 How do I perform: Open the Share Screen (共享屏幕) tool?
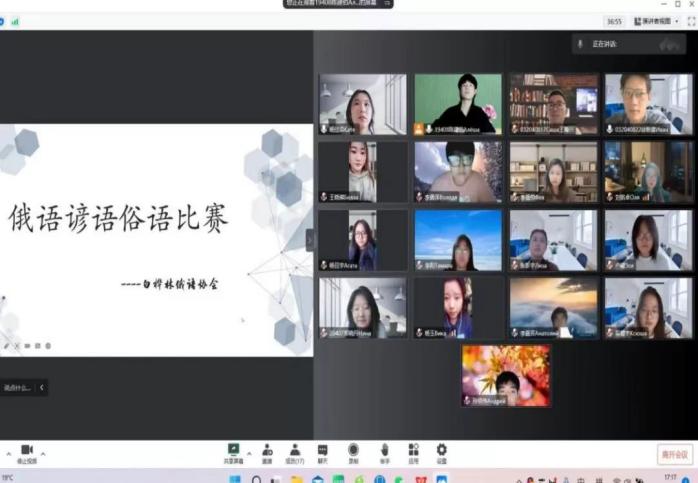pos(233,453)
